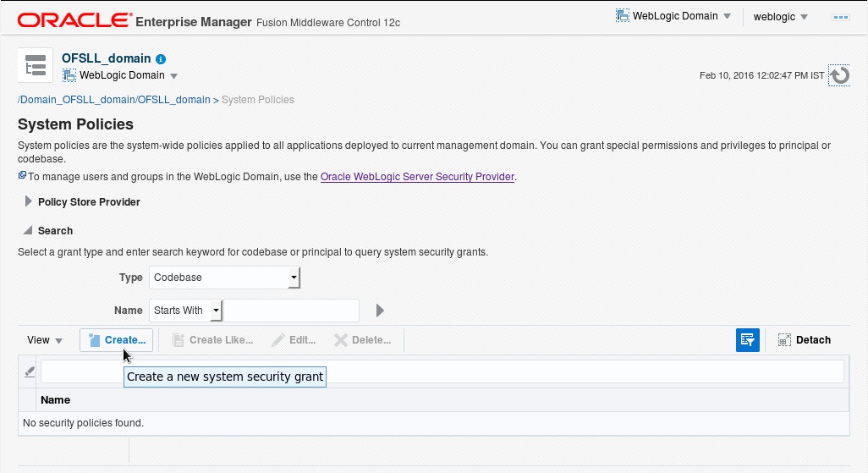
Task: Click the Oracle logo
Action: coord(74,20)
